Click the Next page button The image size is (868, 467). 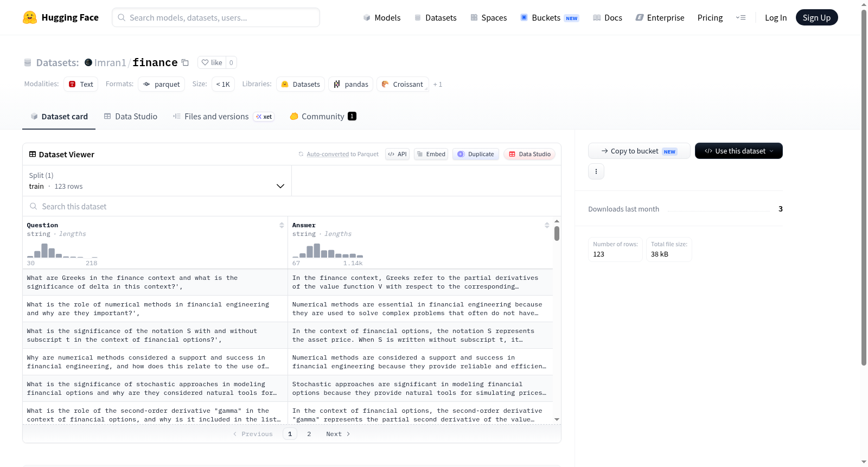(x=338, y=434)
